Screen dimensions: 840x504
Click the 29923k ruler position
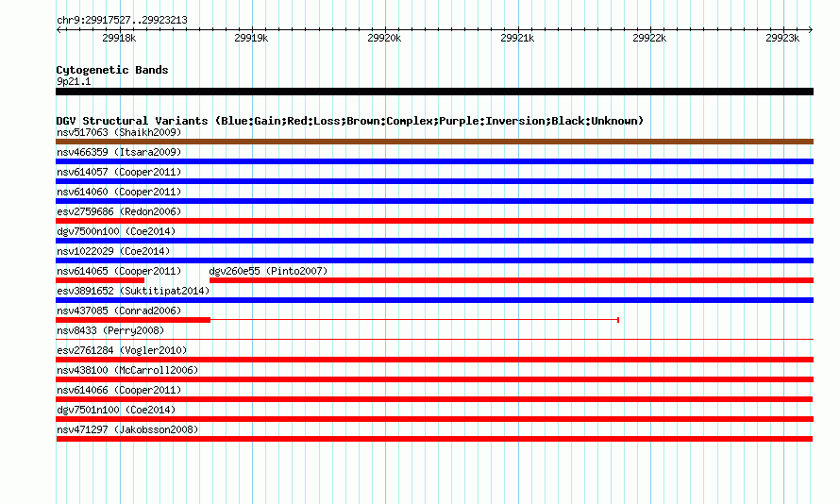(782, 38)
